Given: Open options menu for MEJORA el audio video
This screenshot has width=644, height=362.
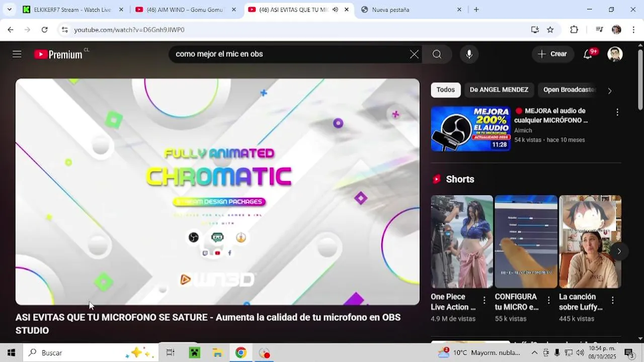Looking at the screenshot, I should click(x=617, y=112).
